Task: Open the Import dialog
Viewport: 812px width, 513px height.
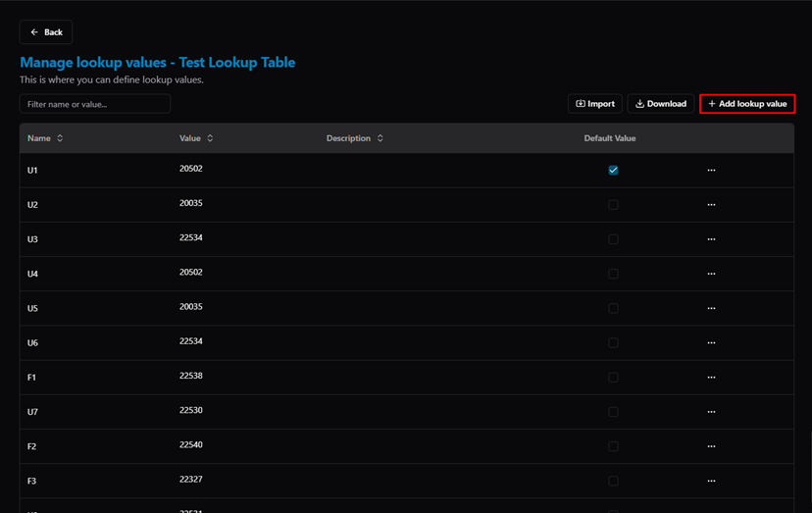Action: point(595,104)
